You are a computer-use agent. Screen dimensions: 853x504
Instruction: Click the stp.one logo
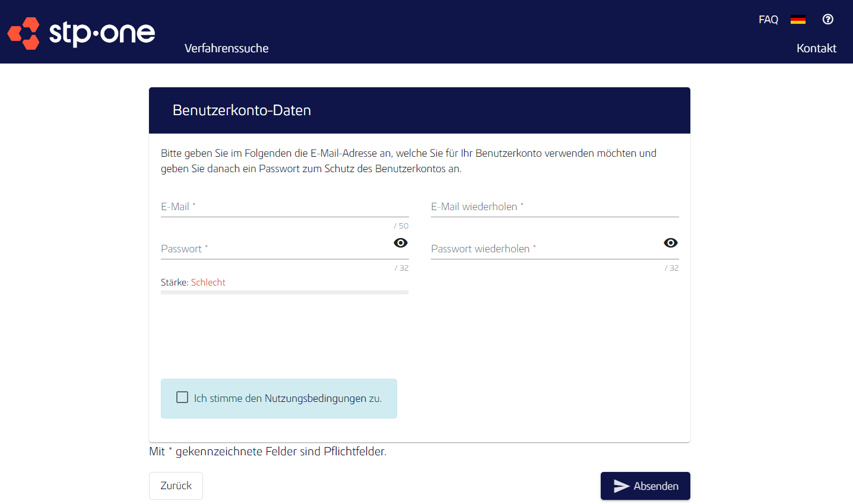(81, 33)
